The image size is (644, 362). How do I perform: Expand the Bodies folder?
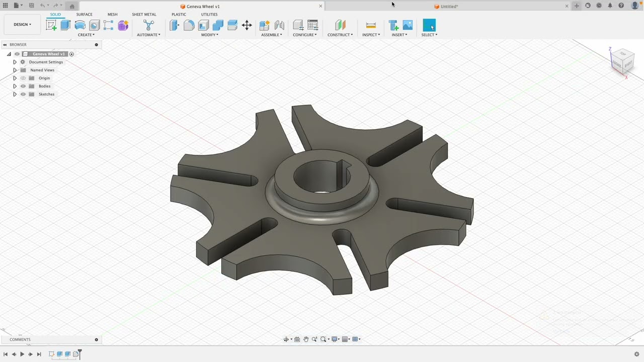tap(15, 86)
